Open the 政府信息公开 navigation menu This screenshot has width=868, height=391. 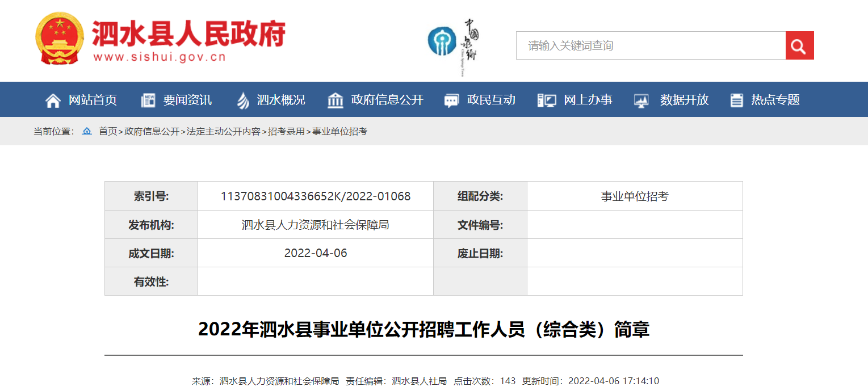(x=387, y=100)
